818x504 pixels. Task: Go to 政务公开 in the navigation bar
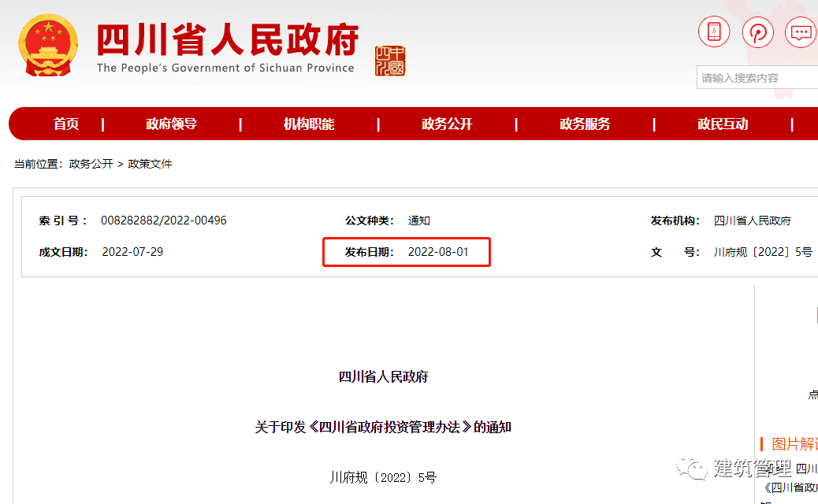coord(447,124)
